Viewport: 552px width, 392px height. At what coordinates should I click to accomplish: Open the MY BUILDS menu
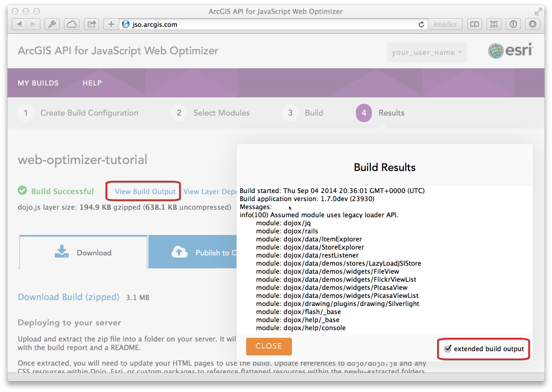point(38,83)
